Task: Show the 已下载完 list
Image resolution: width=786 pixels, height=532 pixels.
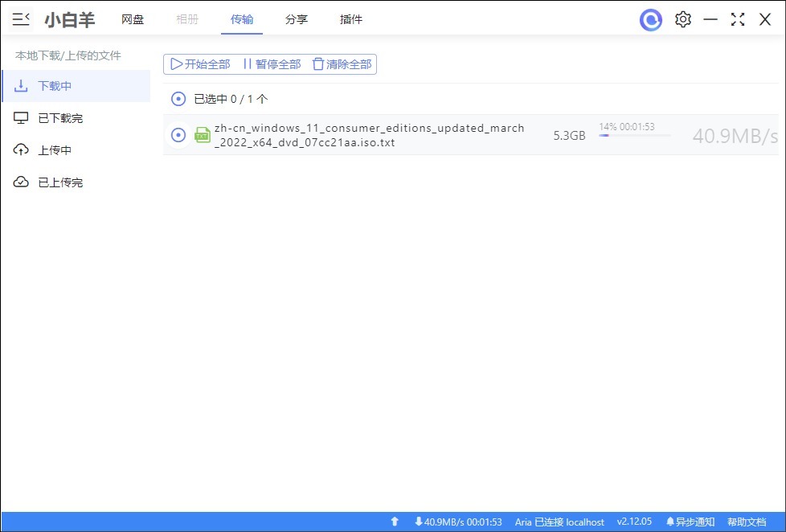Action: point(60,118)
